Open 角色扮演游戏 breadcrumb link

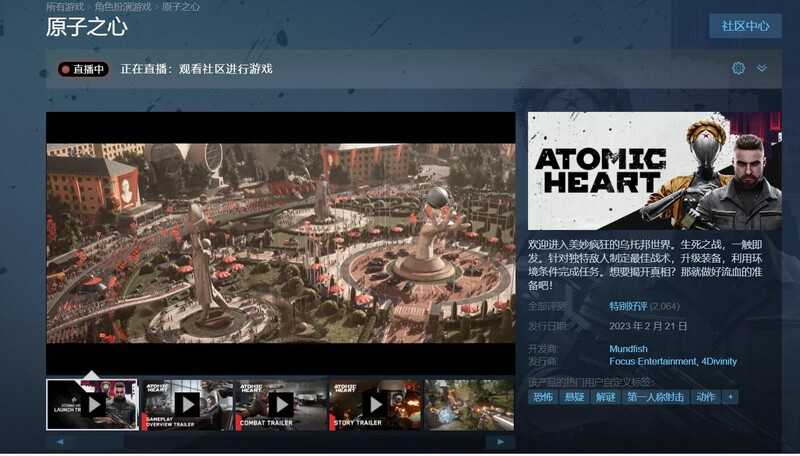(x=122, y=7)
